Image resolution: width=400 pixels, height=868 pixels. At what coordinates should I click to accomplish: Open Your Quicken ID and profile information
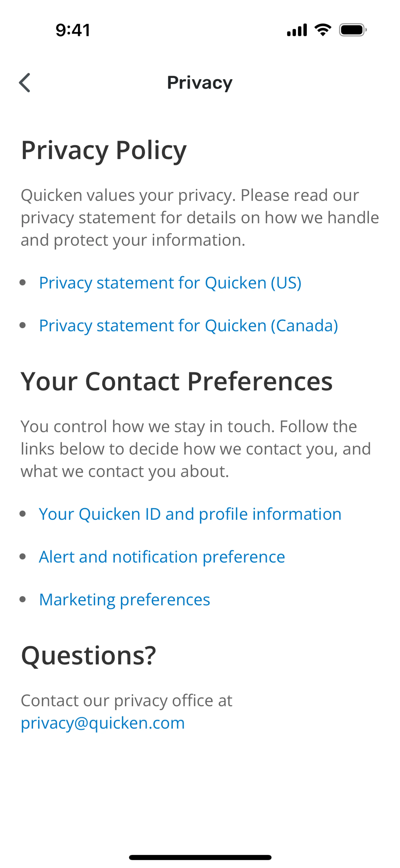[190, 514]
